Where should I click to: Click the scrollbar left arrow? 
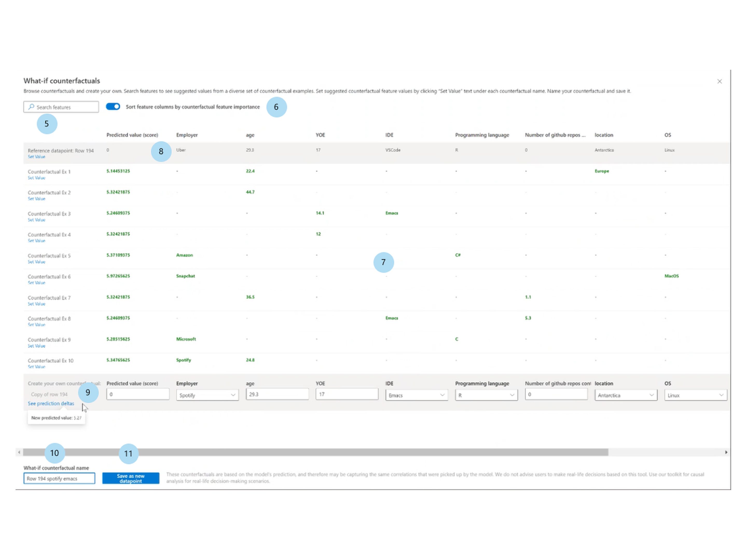pos(19,452)
